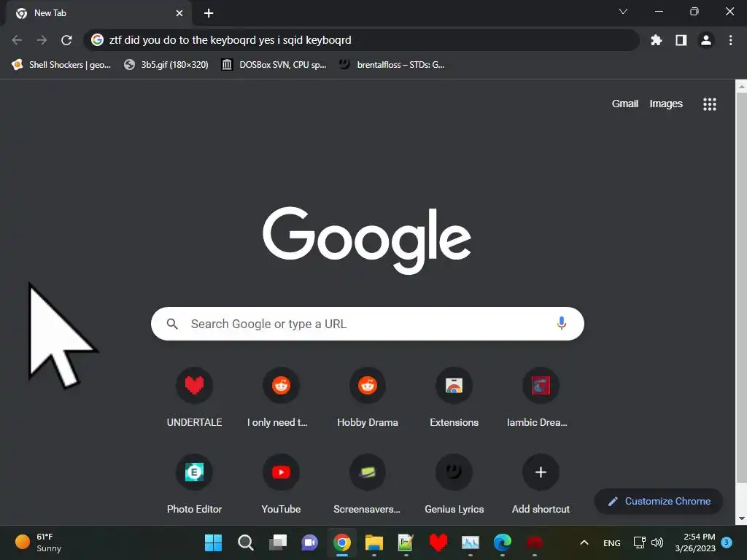Viewport: 747px width, 560px height.
Task: Open a new tab with plus button
Action: tap(209, 13)
